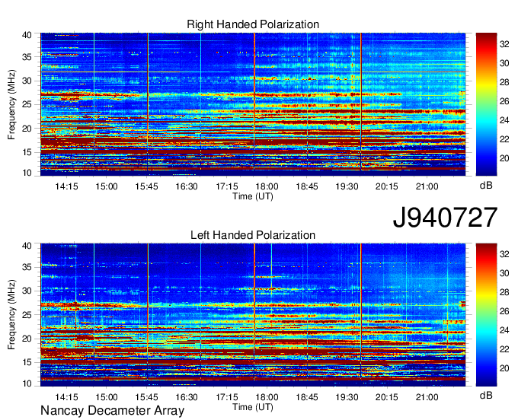Screen dimensions: 518x420
Task: Select 15:45 time tick on Left Handed plot
Action: coord(146,397)
